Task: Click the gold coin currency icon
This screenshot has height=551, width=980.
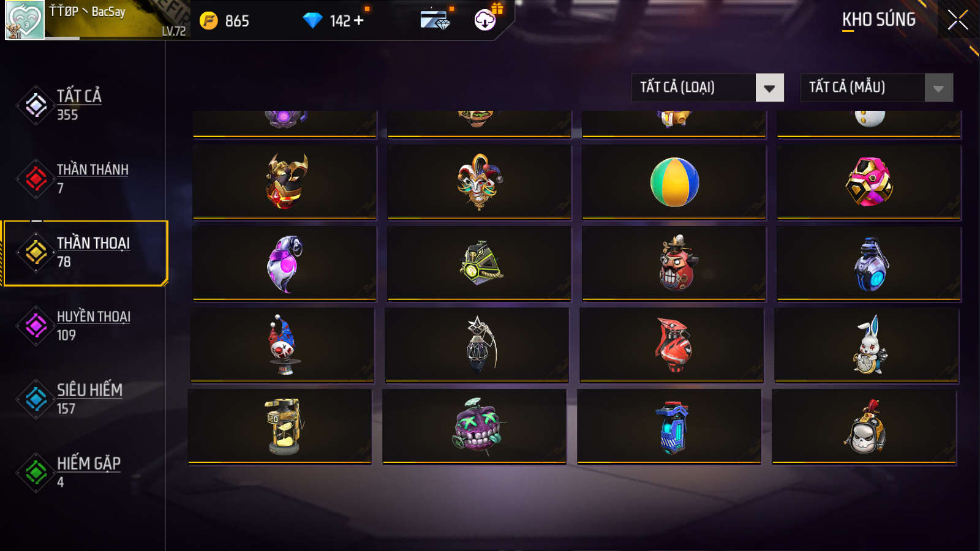Action: click(209, 21)
